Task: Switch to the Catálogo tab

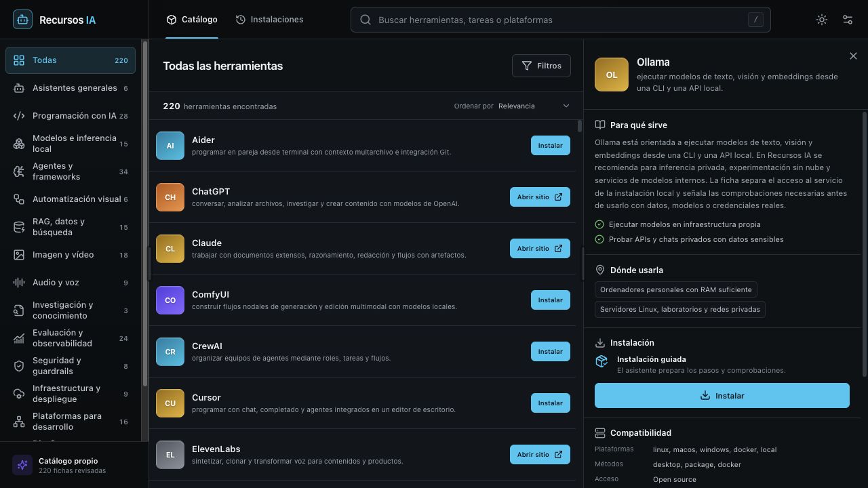Action: pos(192,20)
